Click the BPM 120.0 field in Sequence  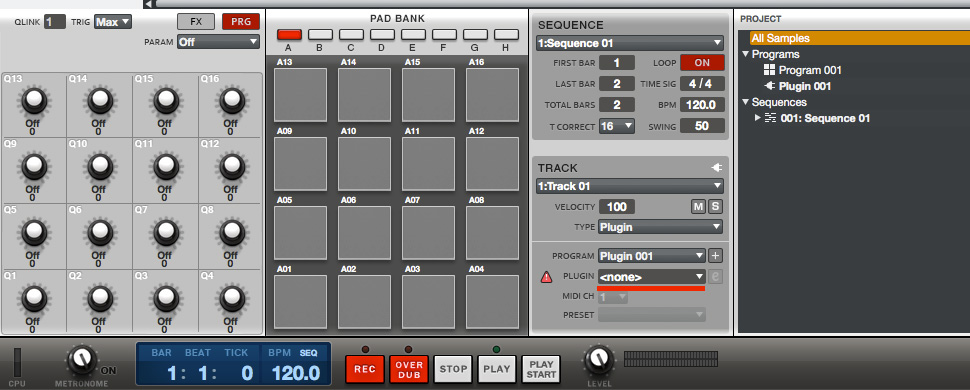pos(703,105)
